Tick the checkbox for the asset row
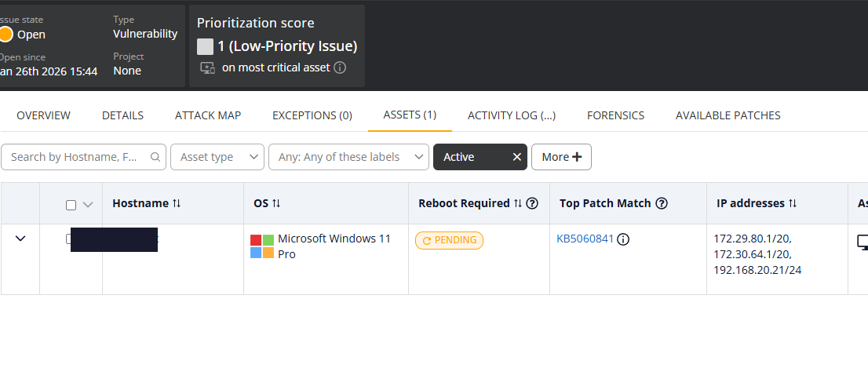The width and height of the screenshot is (868, 390). [x=68, y=239]
